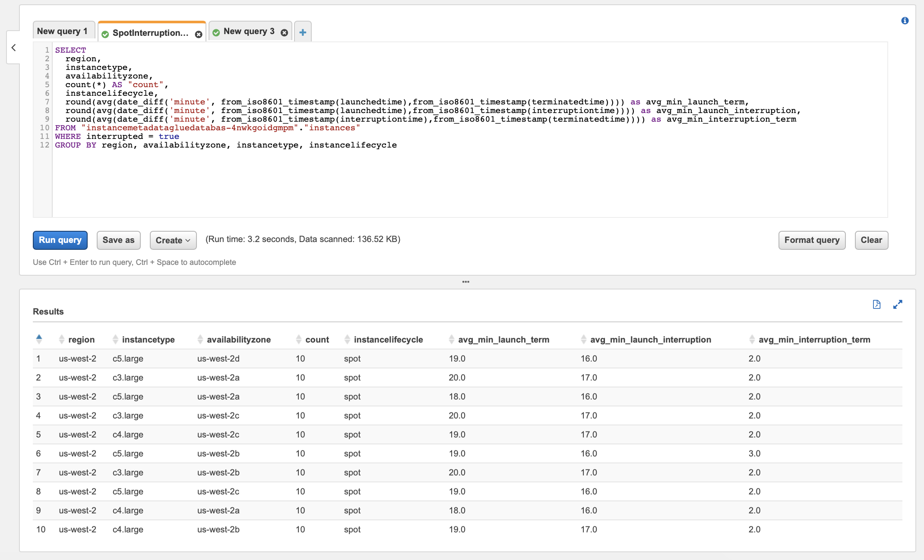Screen dimensions: 924x560
Task: Close the SpotInterruption query tab
Action: tap(199, 35)
